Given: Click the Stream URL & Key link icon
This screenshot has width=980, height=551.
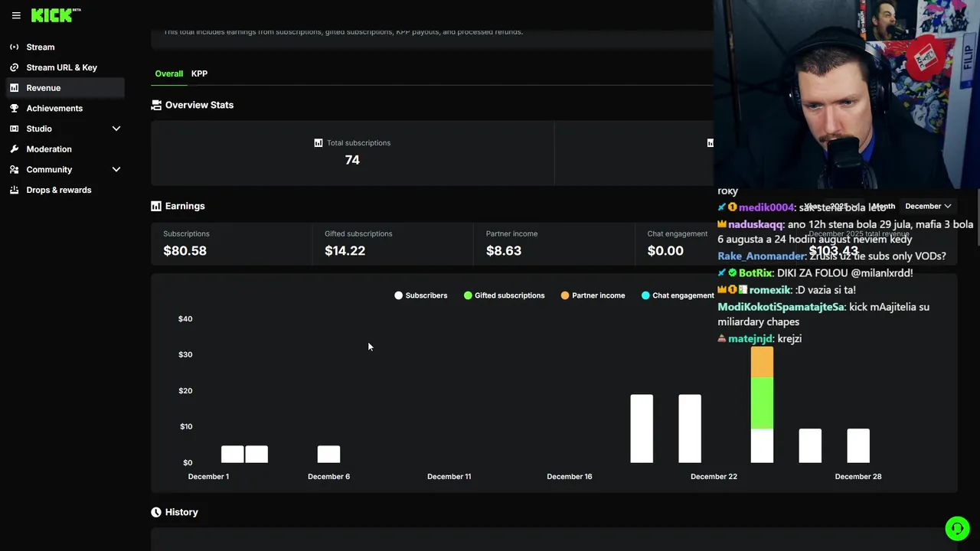Looking at the screenshot, I should pos(14,67).
